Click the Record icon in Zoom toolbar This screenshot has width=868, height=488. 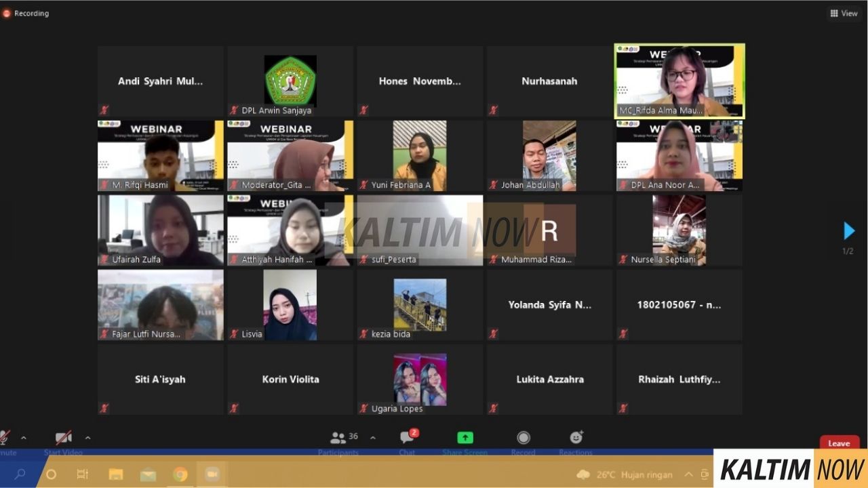(523, 438)
